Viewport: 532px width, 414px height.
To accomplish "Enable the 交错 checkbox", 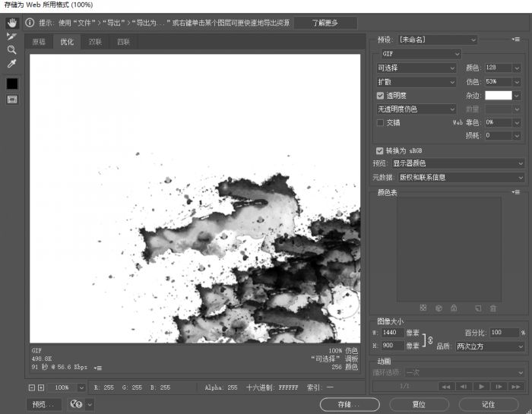I will pos(381,122).
